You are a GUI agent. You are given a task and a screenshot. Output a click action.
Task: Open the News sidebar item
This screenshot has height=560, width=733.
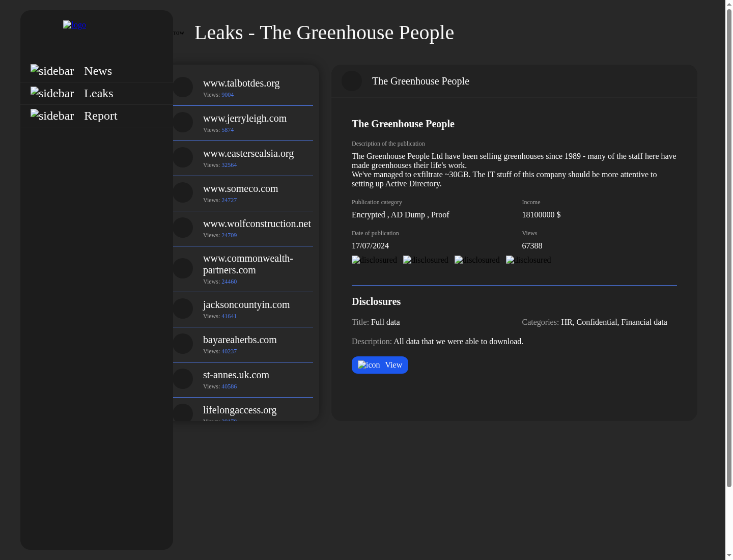click(97, 71)
